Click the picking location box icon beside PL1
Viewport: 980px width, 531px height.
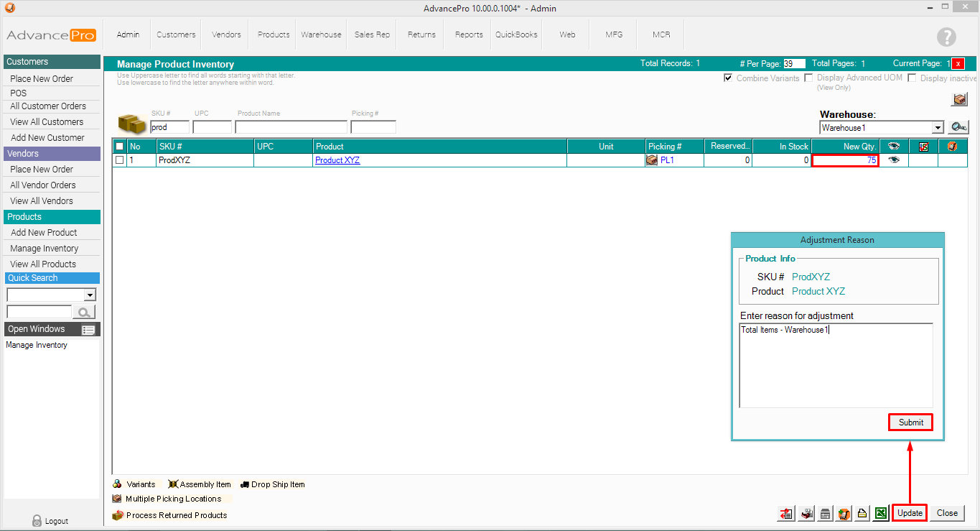click(x=652, y=160)
